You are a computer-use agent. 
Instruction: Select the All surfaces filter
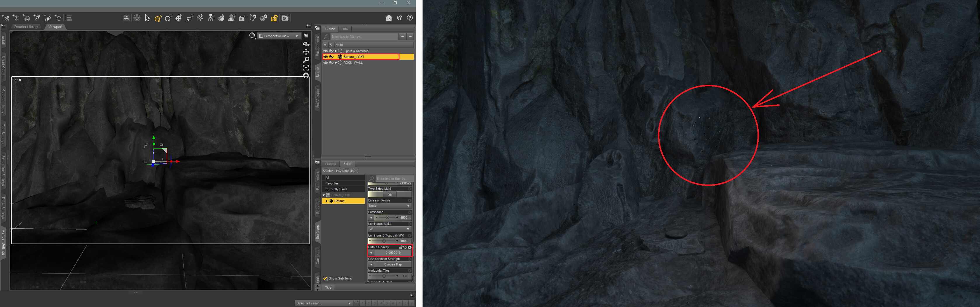click(x=343, y=177)
